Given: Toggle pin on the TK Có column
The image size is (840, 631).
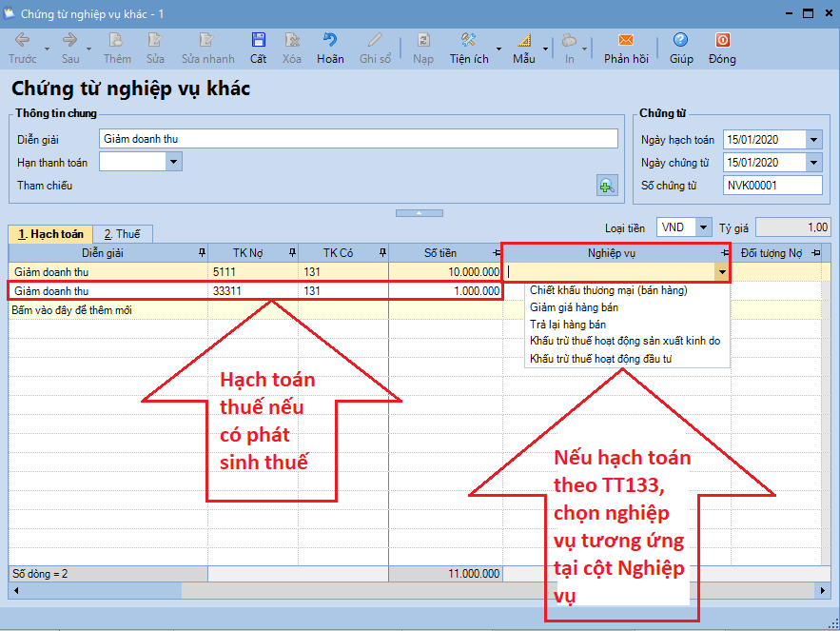Looking at the screenshot, I should coord(381,253).
